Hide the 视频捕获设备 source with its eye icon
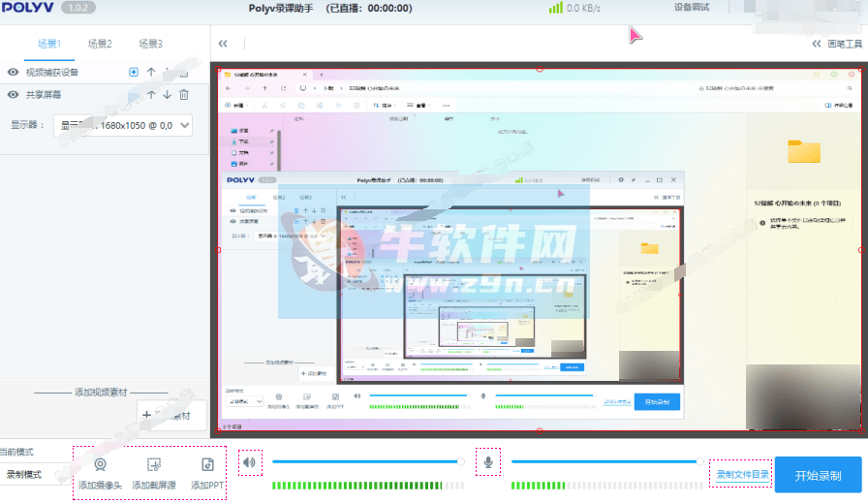868x504 pixels. [13, 72]
